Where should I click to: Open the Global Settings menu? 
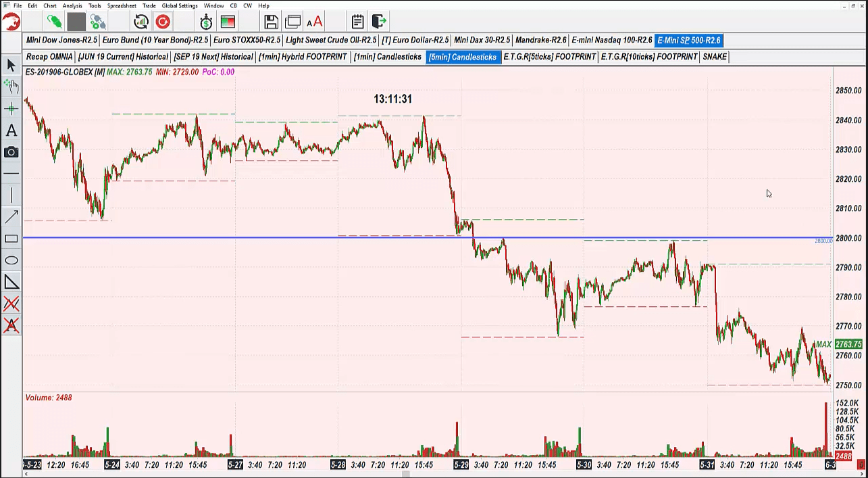180,5
